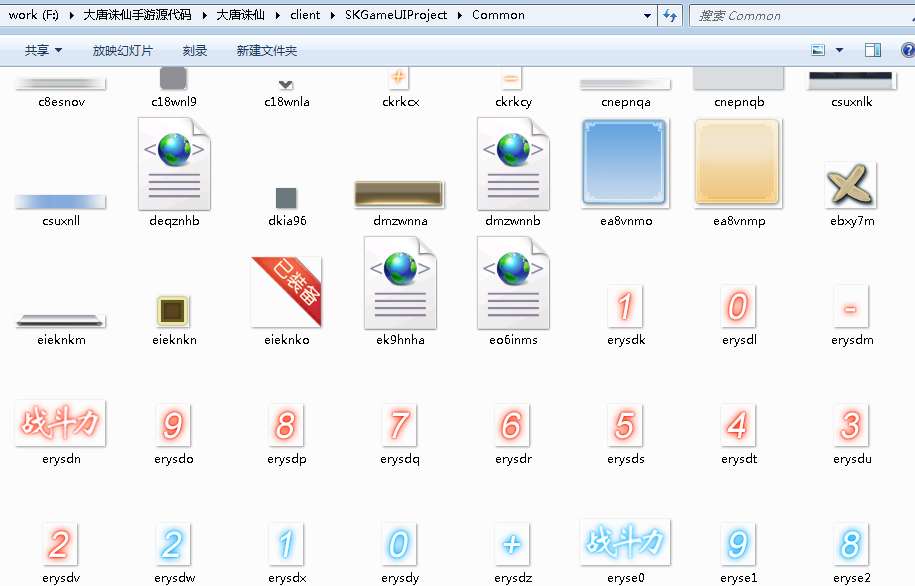
Task: Select the ea8vnmo blue panel thumbnail
Action: (x=625, y=164)
